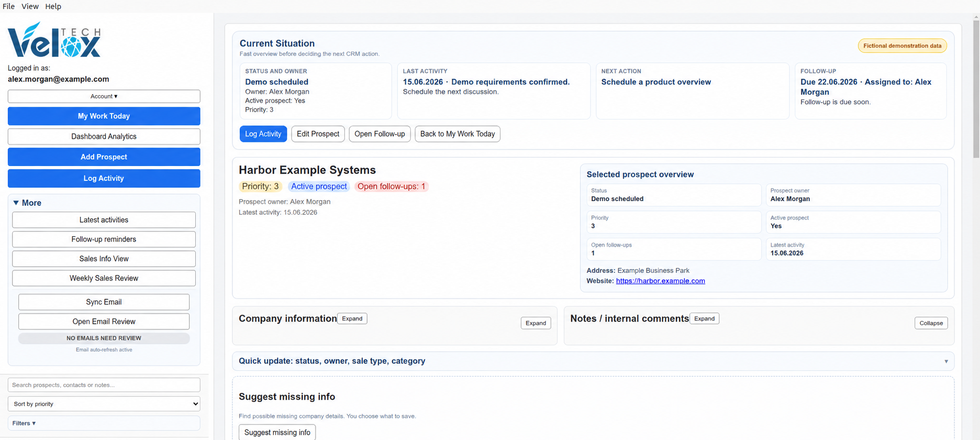The height and width of the screenshot is (440, 980).
Task: Open the harbor.example.com website link
Action: click(660, 281)
